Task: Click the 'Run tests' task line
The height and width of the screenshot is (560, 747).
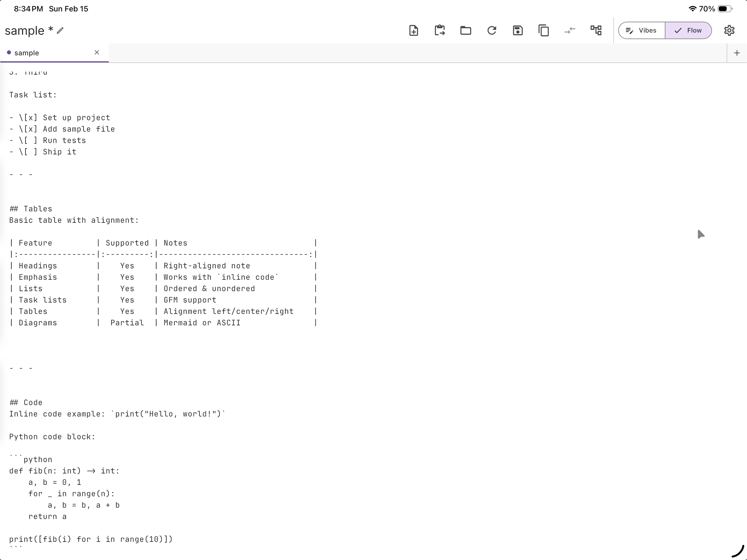Action: [x=48, y=141]
